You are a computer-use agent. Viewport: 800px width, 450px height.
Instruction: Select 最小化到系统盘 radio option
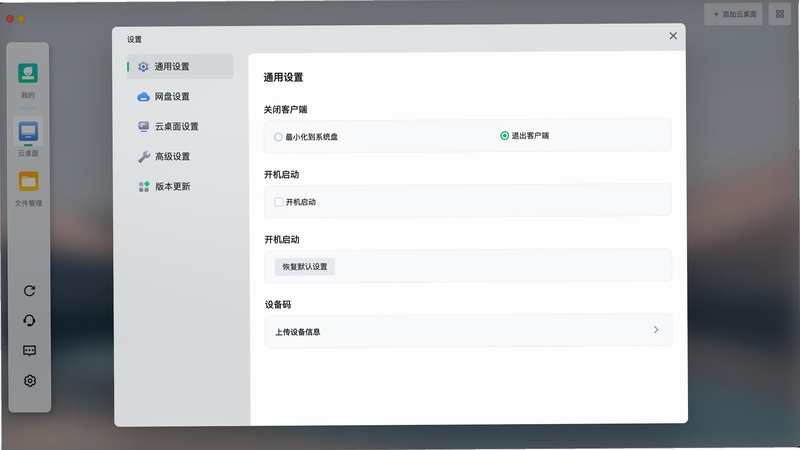(x=278, y=137)
